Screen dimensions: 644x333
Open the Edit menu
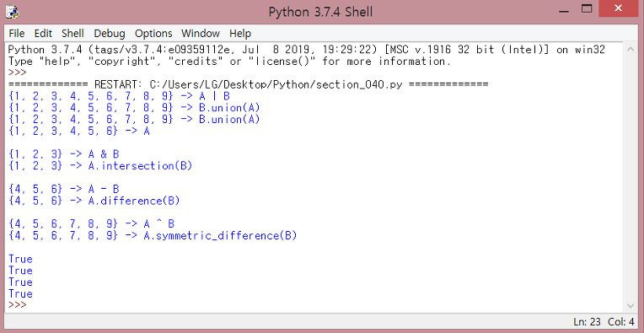pos(43,34)
